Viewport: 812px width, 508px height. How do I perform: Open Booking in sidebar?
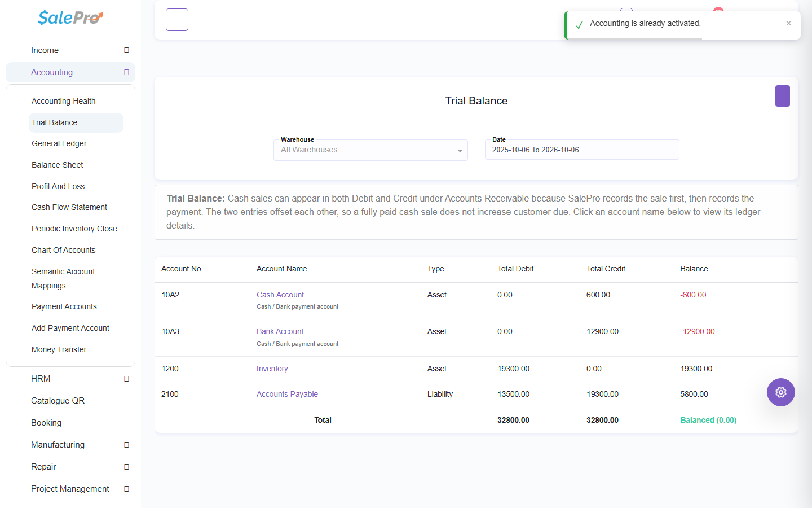[x=46, y=423]
